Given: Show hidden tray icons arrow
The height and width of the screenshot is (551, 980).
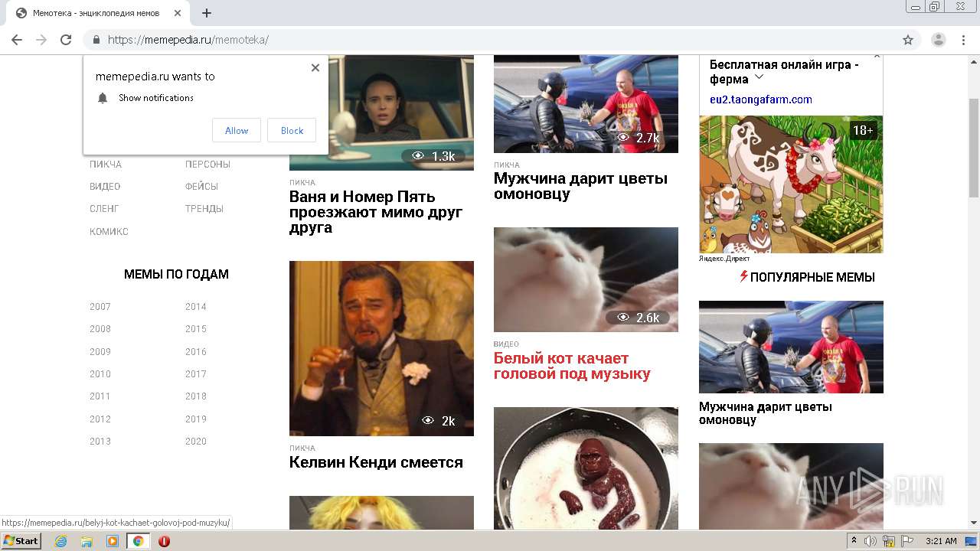Looking at the screenshot, I should [854, 541].
